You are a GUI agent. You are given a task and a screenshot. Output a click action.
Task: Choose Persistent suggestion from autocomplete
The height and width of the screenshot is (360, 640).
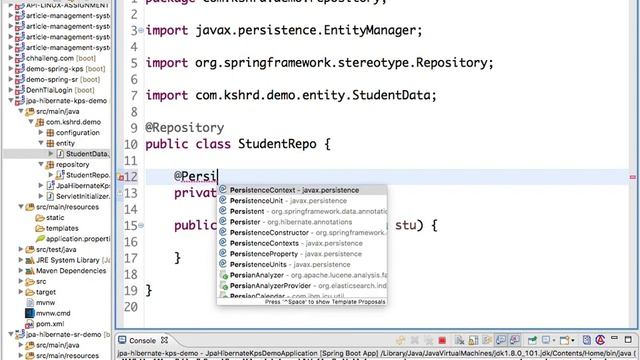(x=302, y=211)
